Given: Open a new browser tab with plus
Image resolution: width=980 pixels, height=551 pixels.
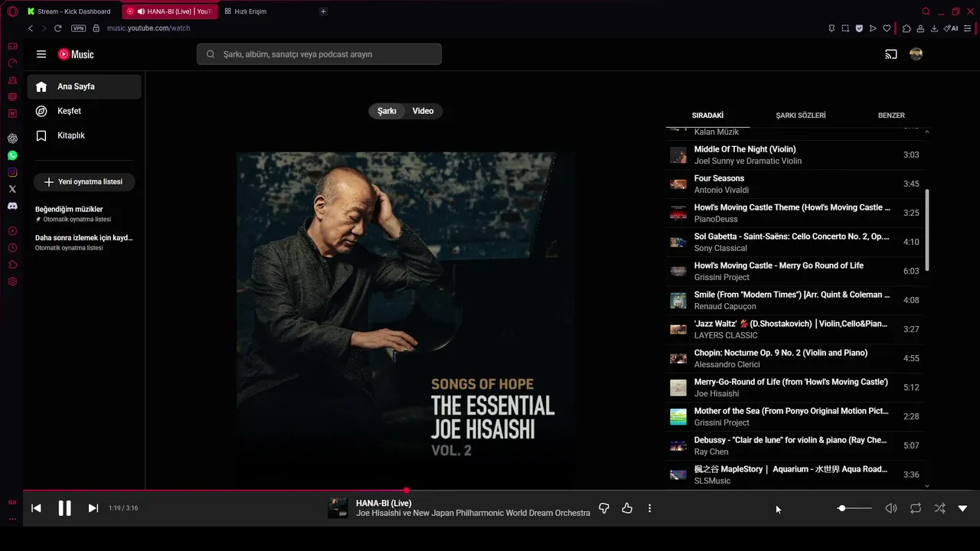Looking at the screenshot, I should click(x=323, y=11).
